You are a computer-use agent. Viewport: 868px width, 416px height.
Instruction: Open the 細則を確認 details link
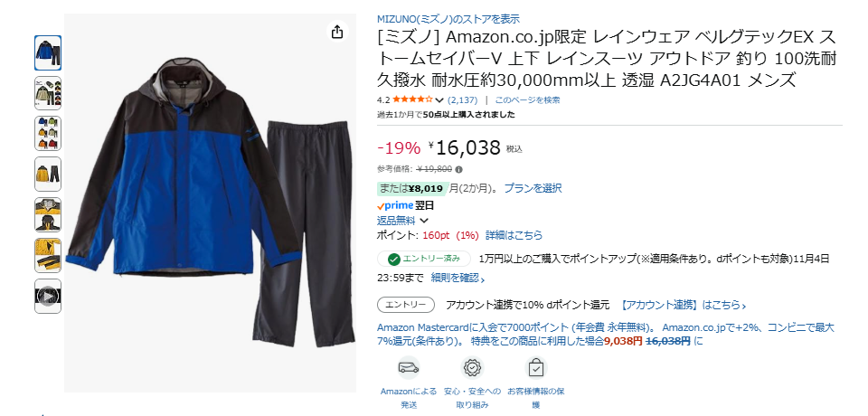pos(458,278)
